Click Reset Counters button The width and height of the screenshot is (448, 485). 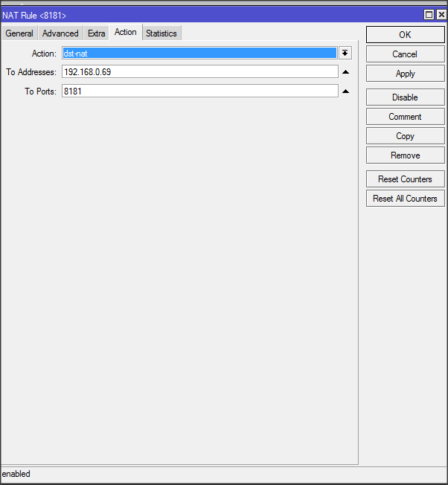pos(406,179)
